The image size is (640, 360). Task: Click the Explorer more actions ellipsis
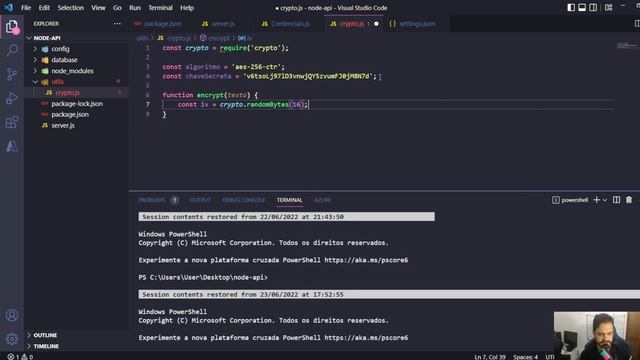(x=117, y=24)
